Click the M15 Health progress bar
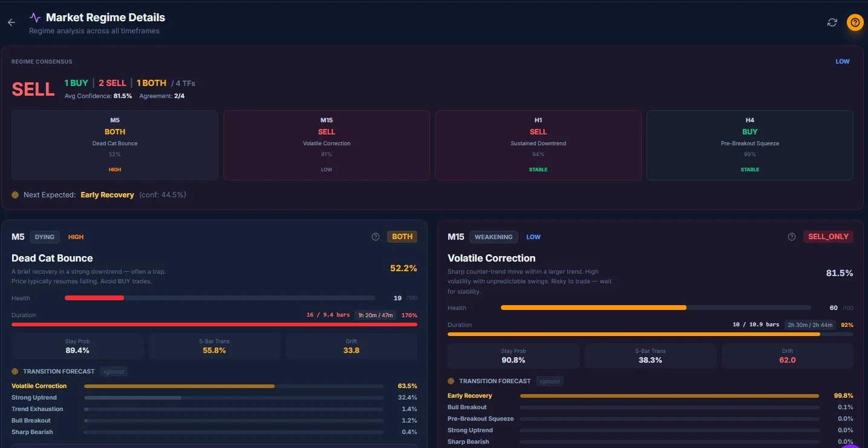This screenshot has height=448, width=868. (x=656, y=308)
